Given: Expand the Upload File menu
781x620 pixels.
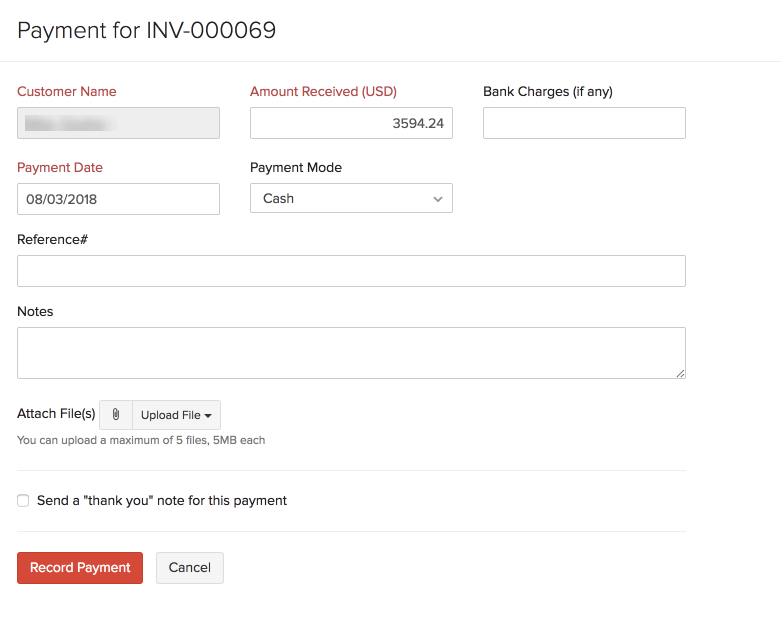Looking at the screenshot, I should tap(176, 415).
